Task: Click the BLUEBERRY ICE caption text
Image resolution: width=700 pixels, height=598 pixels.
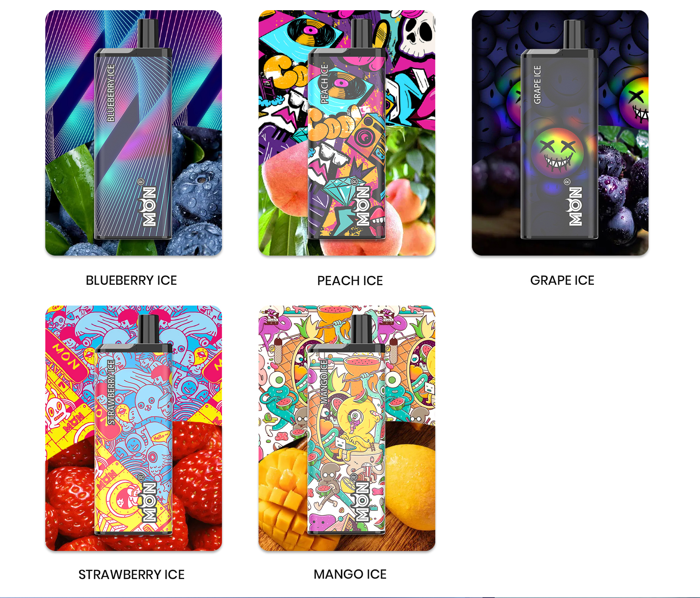Action: point(131,280)
